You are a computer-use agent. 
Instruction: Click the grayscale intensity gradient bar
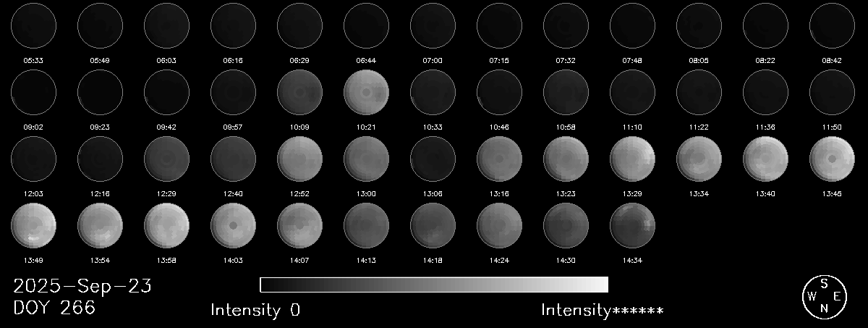coord(433,284)
